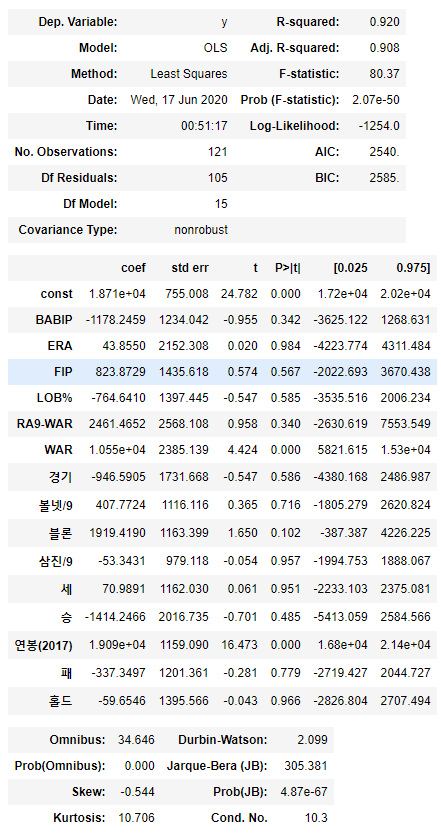Viewport: 441px width, 836px height.
Task: Select the Model value OLS
Action: click(x=215, y=48)
